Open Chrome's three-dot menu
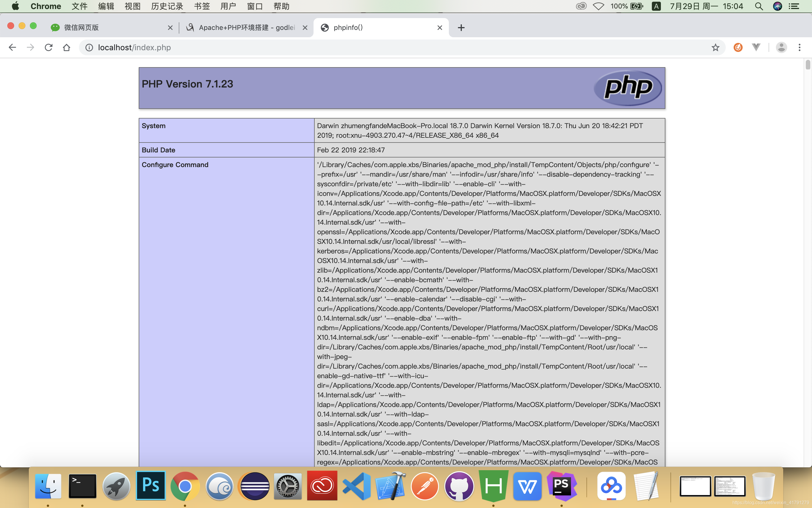This screenshot has height=508, width=812. (800, 47)
